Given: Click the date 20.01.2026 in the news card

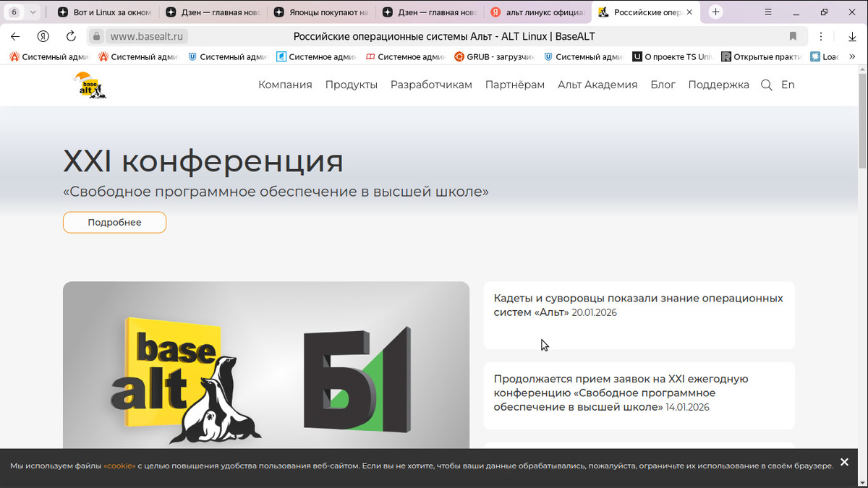Looking at the screenshot, I should 594,313.
